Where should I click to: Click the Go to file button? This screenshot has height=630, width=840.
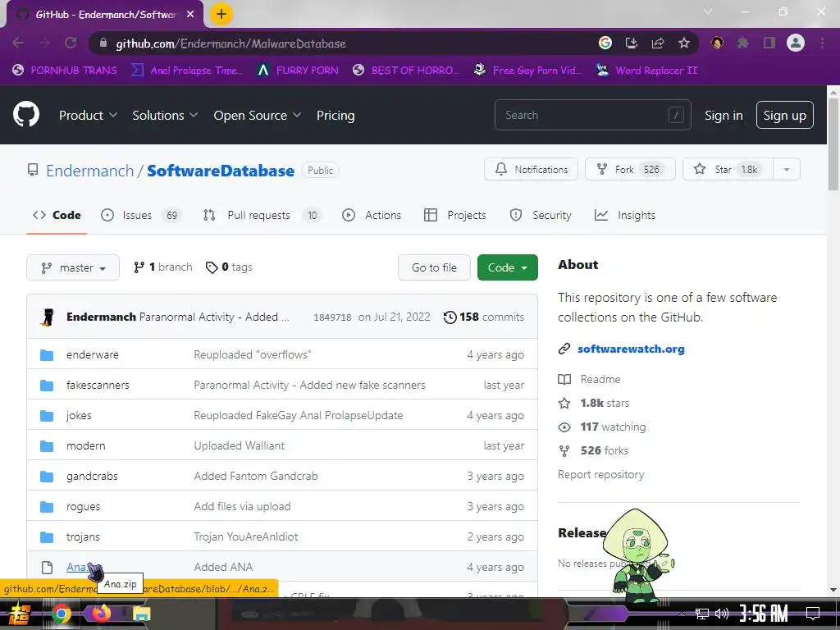click(435, 267)
